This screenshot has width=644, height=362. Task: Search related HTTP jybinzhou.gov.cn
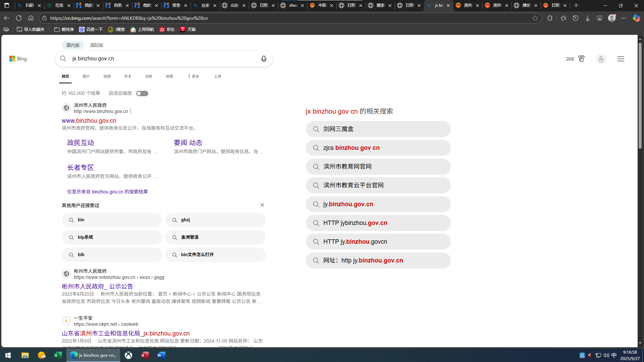coord(378,223)
